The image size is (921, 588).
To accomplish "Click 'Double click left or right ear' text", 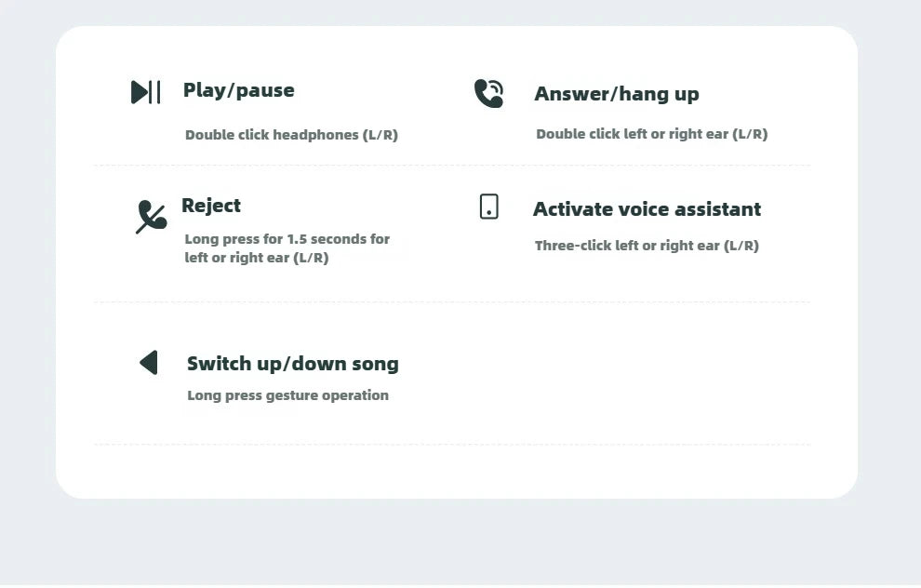I will pos(632,134).
